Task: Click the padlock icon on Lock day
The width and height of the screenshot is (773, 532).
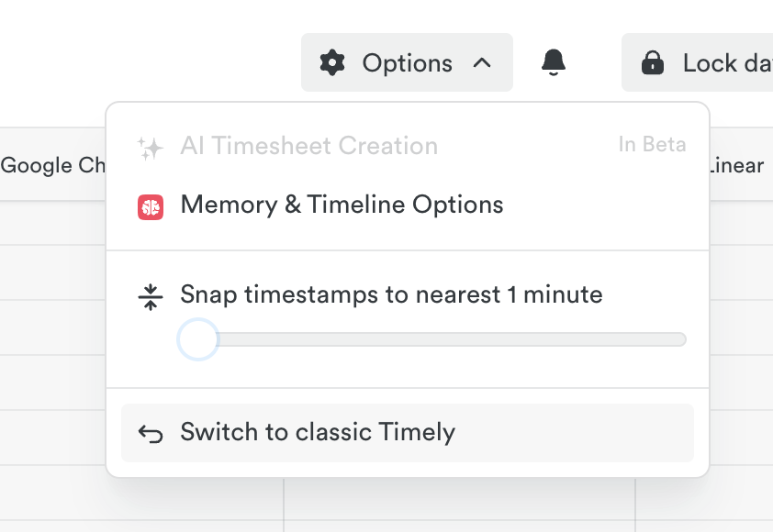Action: coord(653,62)
